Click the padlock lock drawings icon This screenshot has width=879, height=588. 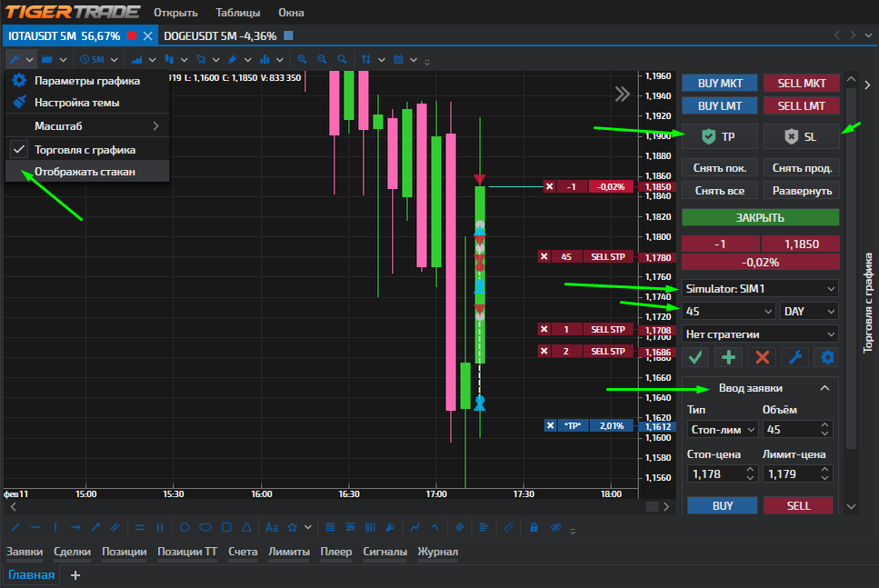[534, 527]
